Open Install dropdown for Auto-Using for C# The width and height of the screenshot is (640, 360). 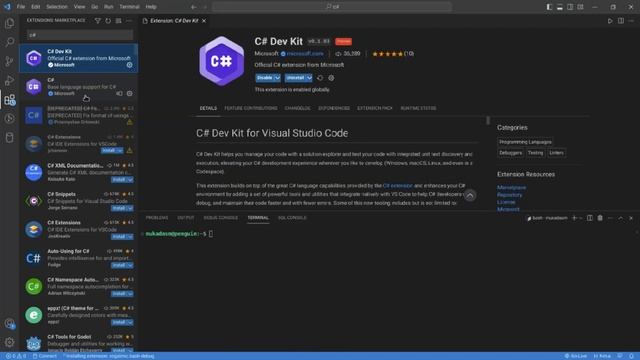[130, 265]
